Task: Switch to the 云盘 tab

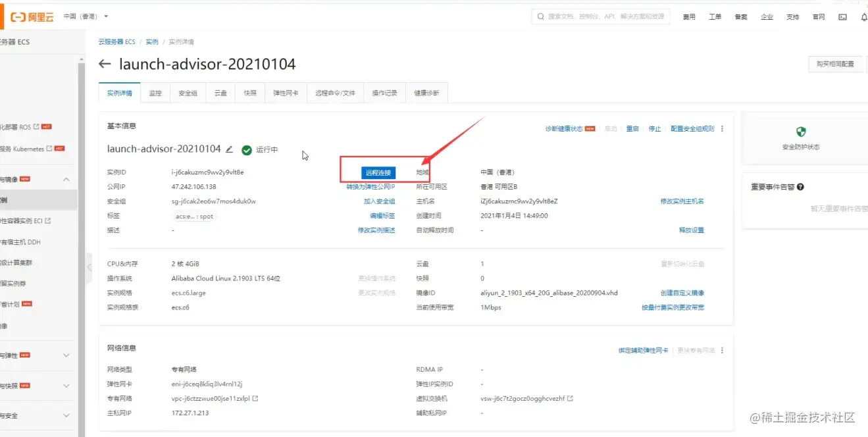Action: 220,93
